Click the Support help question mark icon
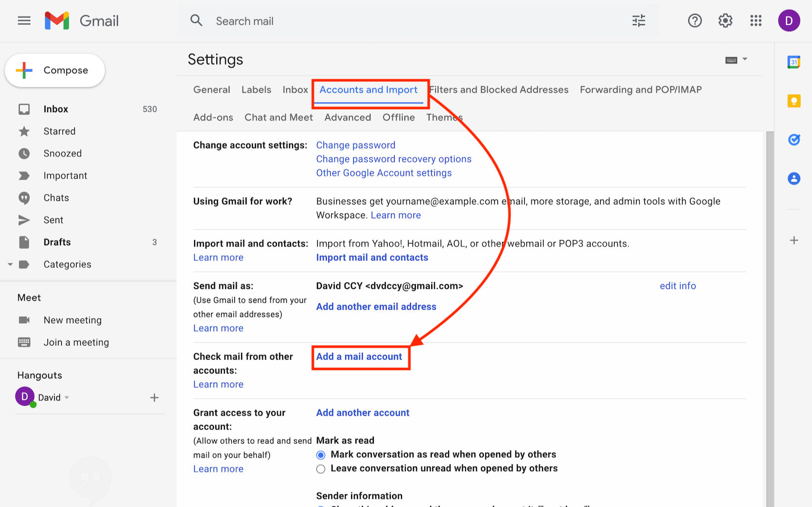The image size is (812, 507). tap(695, 21)
